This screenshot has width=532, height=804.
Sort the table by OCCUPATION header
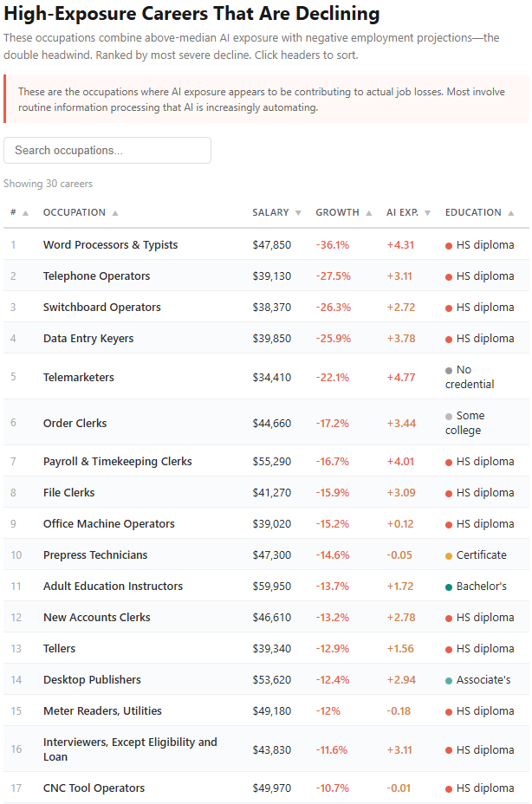(74, 212)
